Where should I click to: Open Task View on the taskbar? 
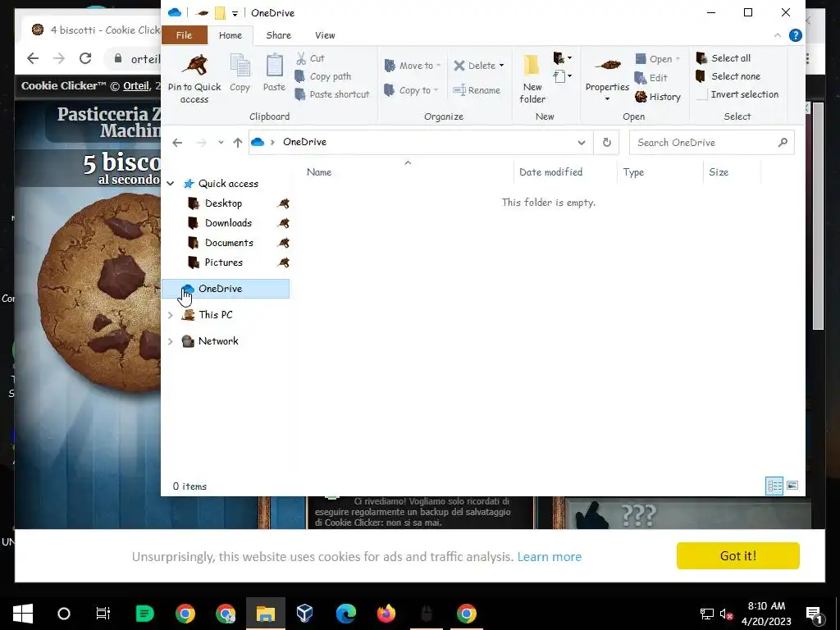(103, 614)
